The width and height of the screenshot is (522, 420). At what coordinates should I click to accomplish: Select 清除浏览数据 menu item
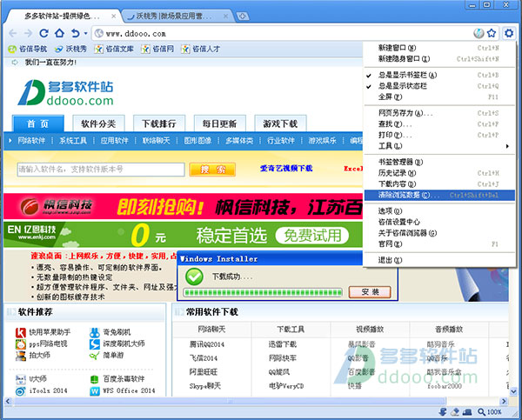[x=439, y=195]
